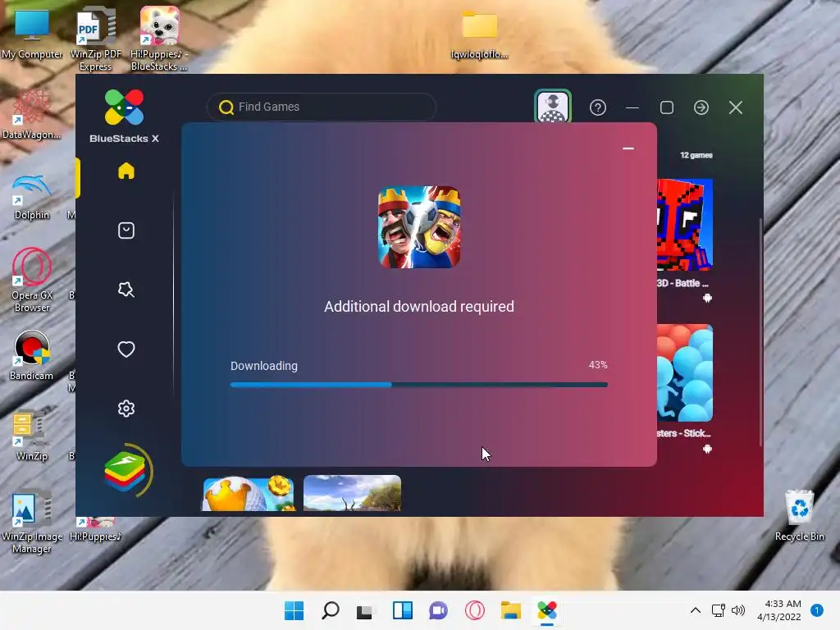Click the 12 games label
Viewport: 840px width, 630px height.
(696, 155)
